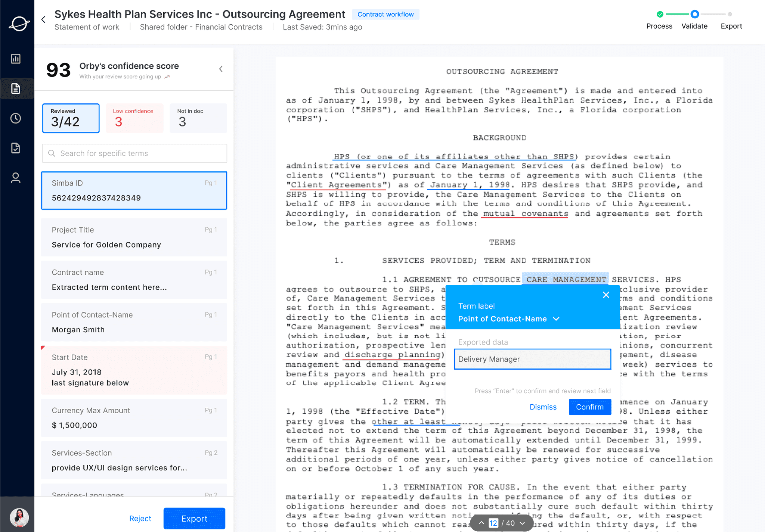Click the score trending up icon
Image resolution: width=765 pixels, height=532 pixels.
[x=167, y=77]
